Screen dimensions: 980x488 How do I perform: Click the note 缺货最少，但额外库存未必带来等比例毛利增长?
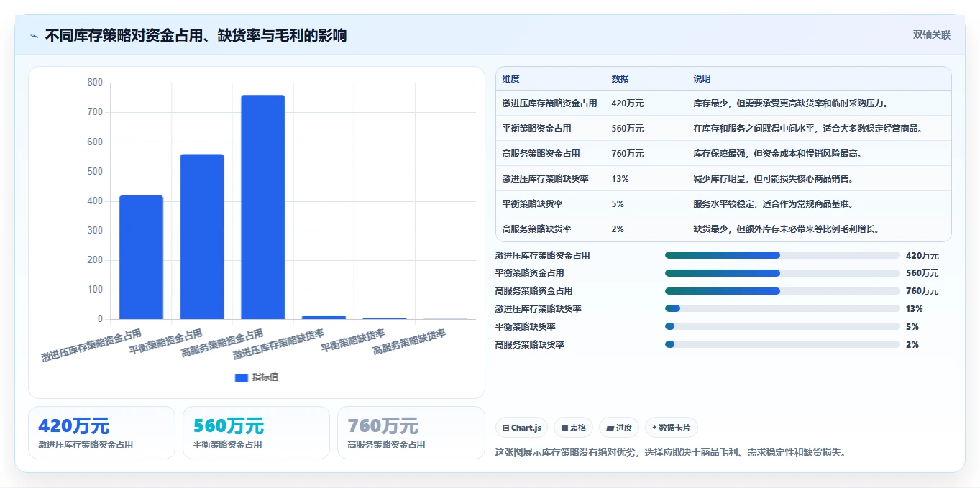tap(787, 229)
